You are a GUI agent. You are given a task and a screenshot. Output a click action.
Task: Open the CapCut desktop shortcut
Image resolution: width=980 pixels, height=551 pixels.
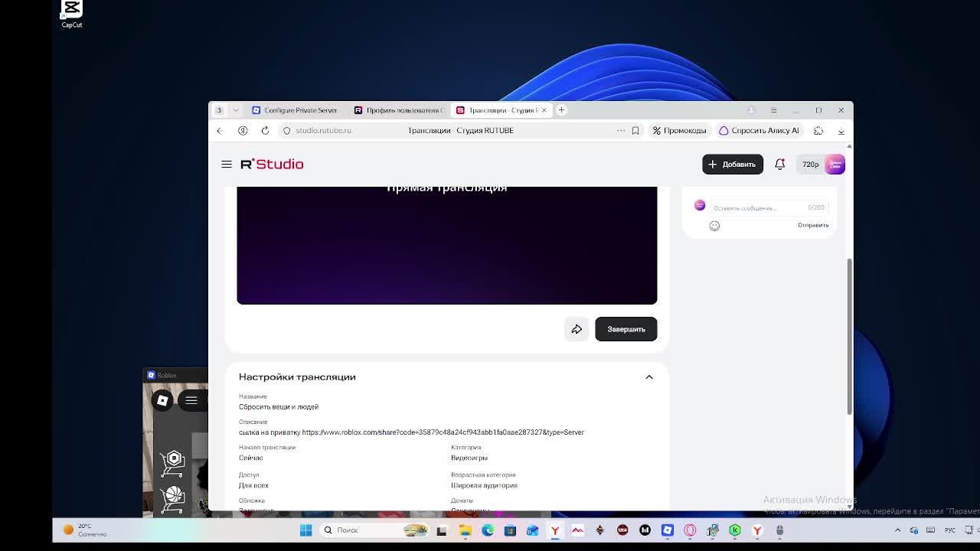(x=72, y=14)
